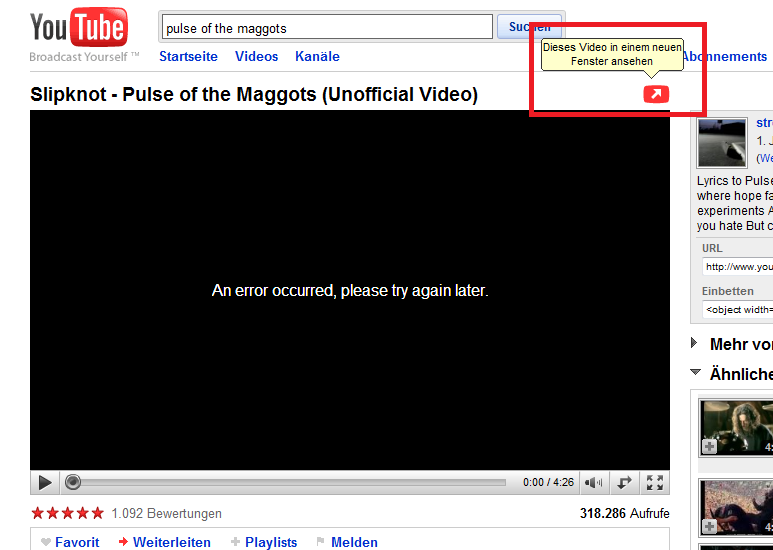
Task: Report the video with Melden
Action: click(x=354, y=542)
